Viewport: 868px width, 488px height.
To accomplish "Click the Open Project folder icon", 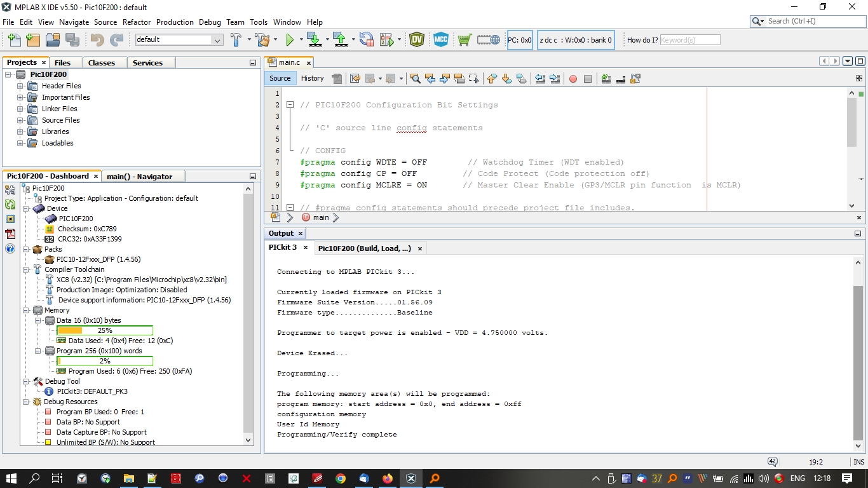I will tap(53, 39).
